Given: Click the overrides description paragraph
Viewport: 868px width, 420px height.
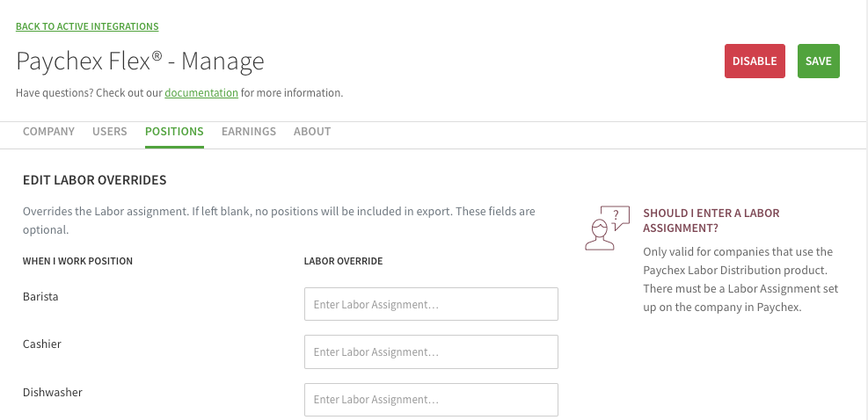Looking at the screenshot, I should (279, 221).
